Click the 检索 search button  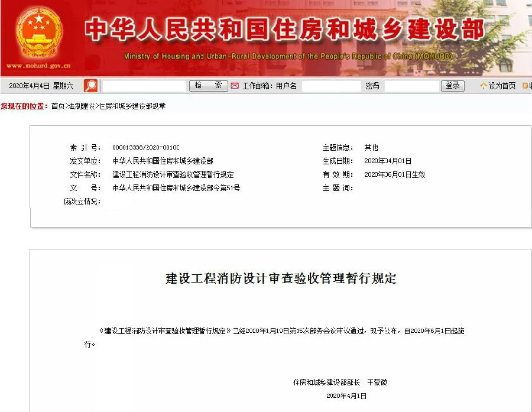[208, 86]
